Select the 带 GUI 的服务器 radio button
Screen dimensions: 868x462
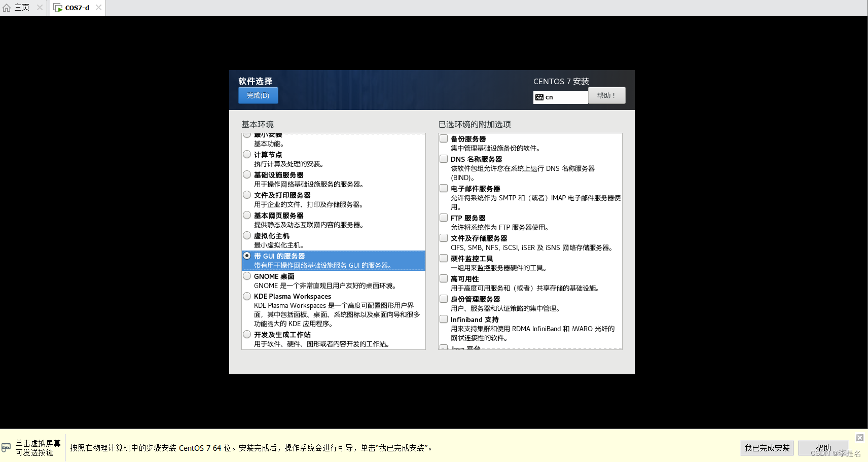247,256
